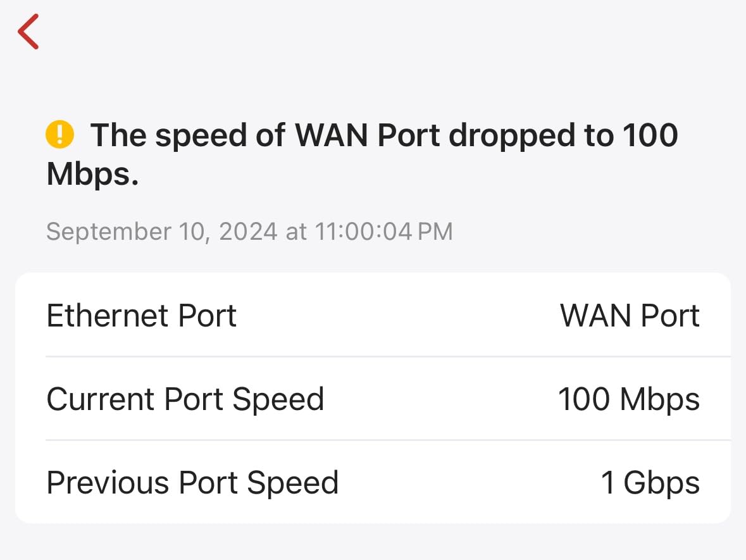The height and width of the screenshot is (560, 746).
Task: Click the word "Mbps." ending the headline
Action: (92, 175)
